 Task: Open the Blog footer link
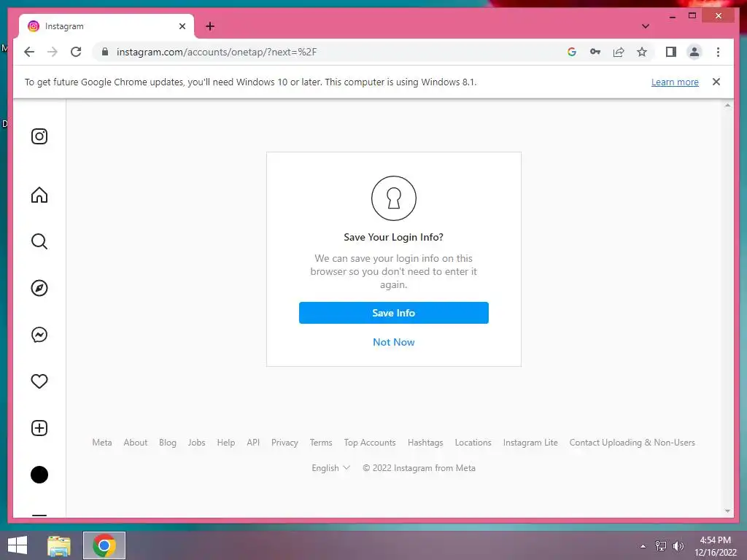click(168, 443)
